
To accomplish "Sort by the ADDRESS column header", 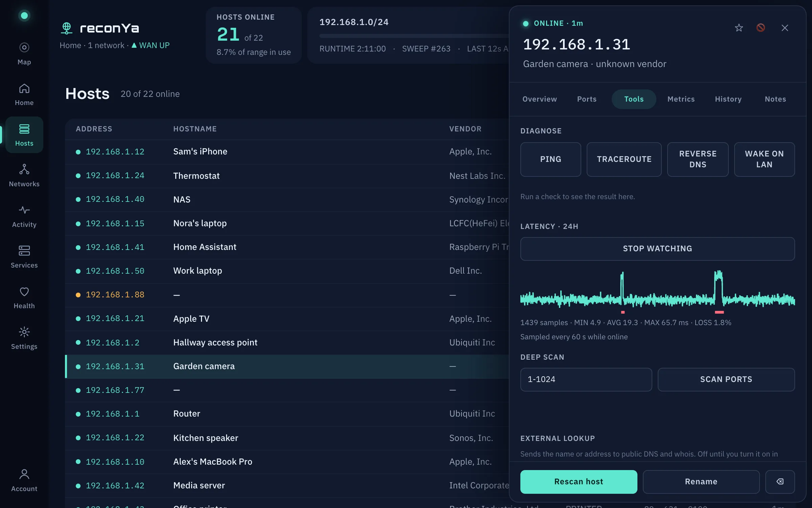I will click(94, 129).
